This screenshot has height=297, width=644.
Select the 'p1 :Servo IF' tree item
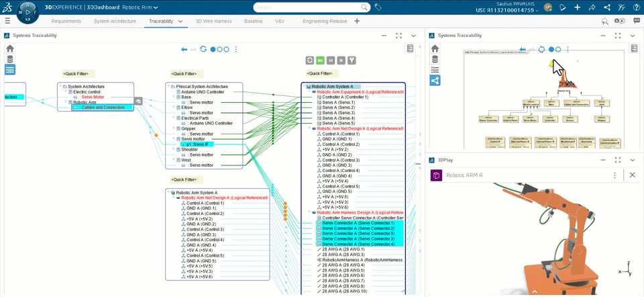197,144
